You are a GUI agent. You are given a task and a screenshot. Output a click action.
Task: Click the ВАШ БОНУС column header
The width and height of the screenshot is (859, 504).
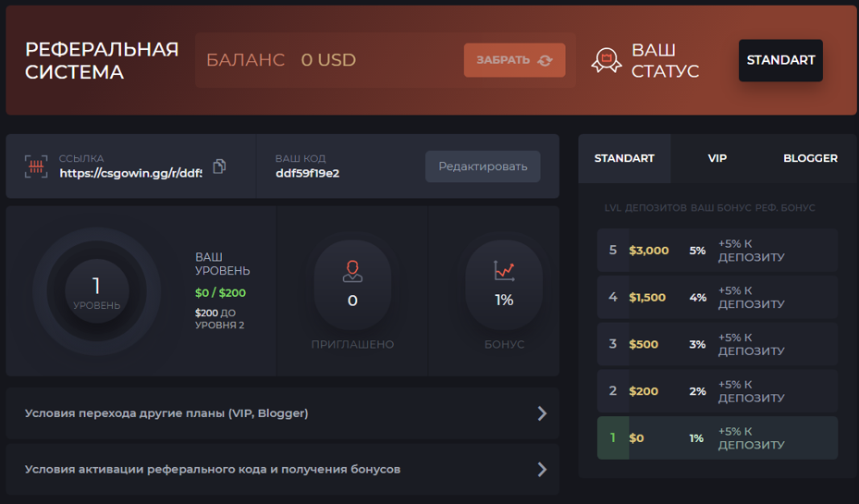(x=720, y=208)
